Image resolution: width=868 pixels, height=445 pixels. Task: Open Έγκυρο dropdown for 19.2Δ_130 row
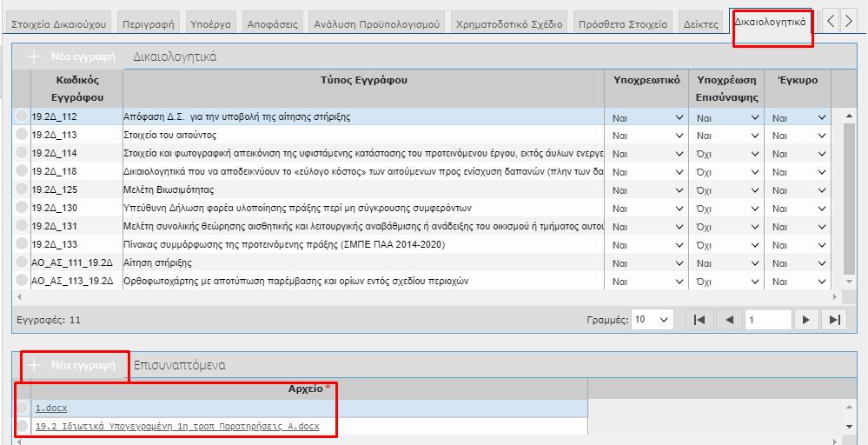(798, 209)
